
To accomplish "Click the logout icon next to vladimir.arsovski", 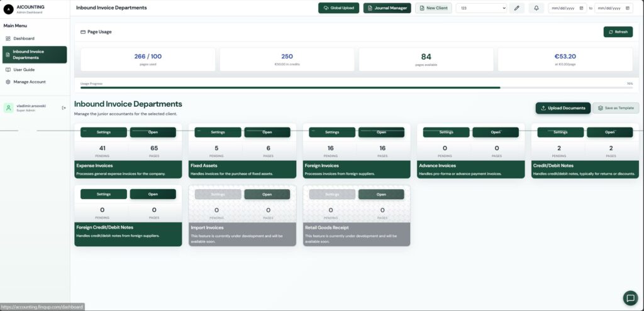I will click(64, 108).
